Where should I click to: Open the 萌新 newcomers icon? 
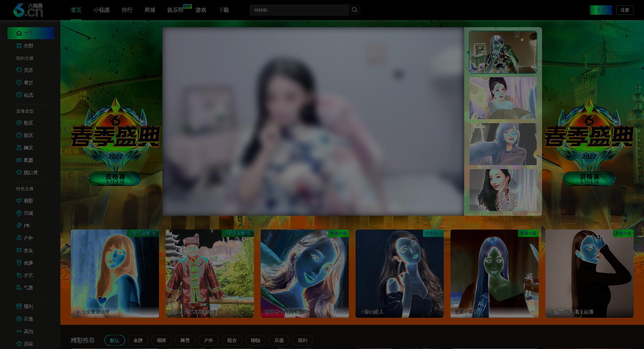tap(19, 201)
